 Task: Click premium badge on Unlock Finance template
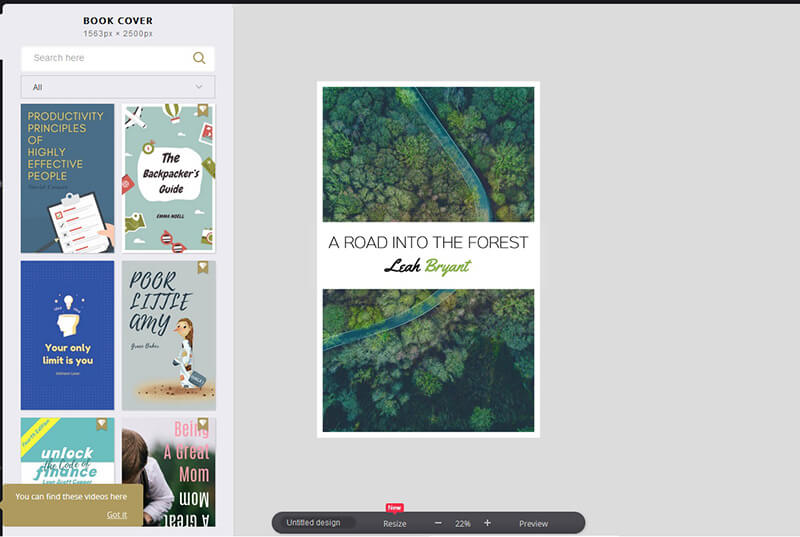coord(102,424)
